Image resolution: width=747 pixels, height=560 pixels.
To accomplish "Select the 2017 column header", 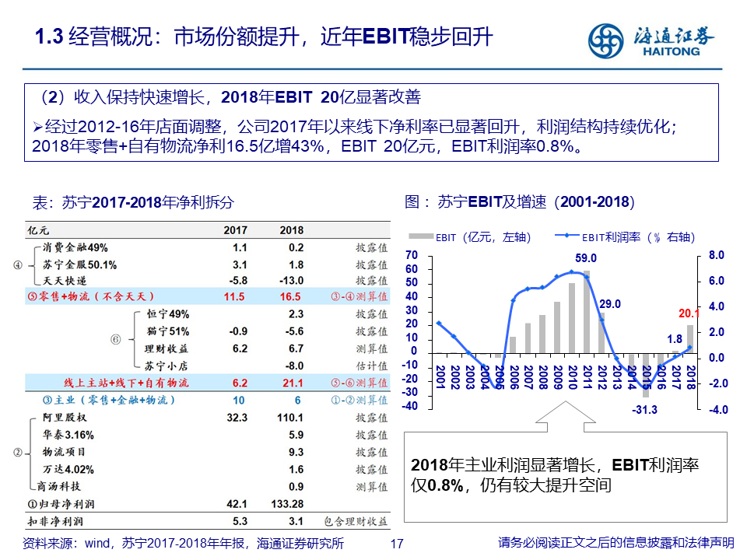I will coord(235,230).
